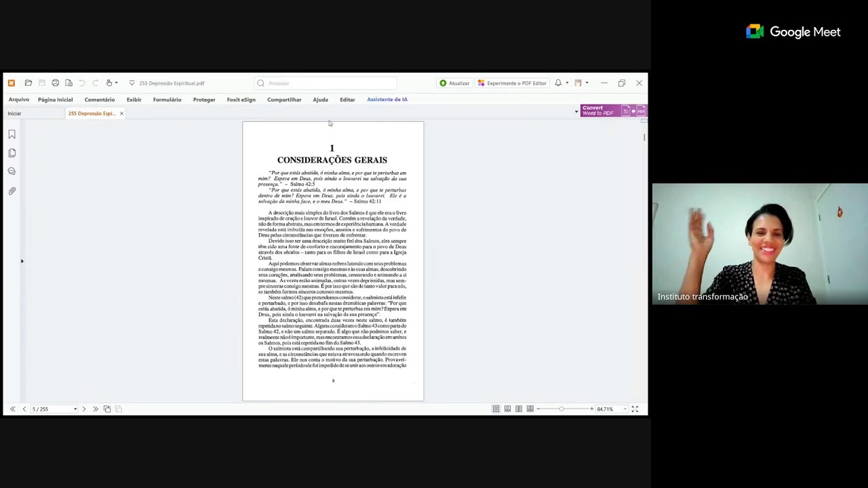Open the notifications bell
This screenshot has height=488, width=868.
coord(558,83)
